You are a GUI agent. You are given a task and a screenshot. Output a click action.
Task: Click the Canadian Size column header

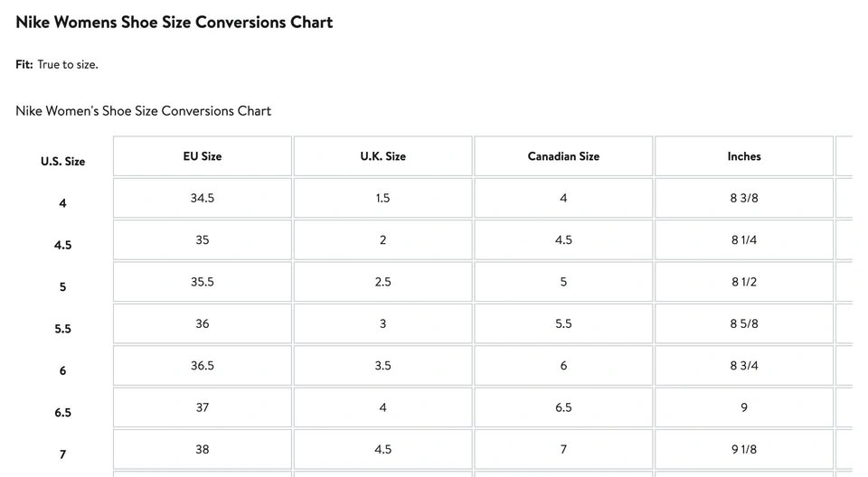pyautogui.click(x=563, y=156)
